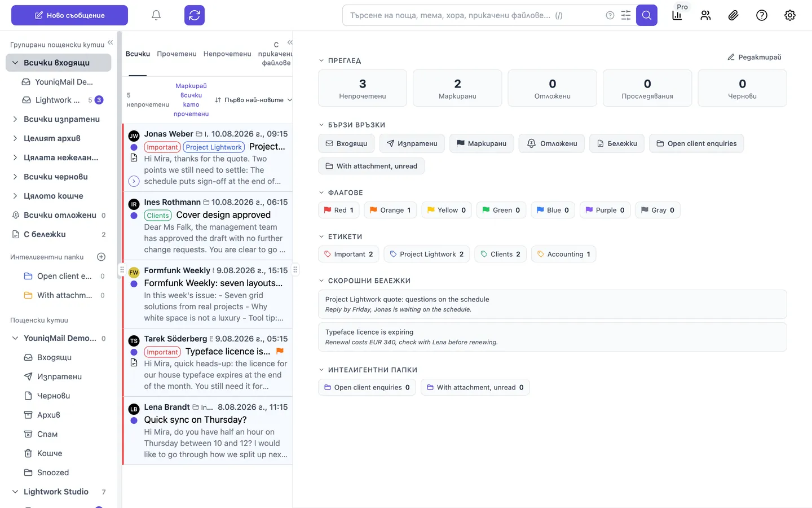Collapse the sidebar with double chevron
The width and height of the screenshot is (812, 508).
click(x=111, y=42)
